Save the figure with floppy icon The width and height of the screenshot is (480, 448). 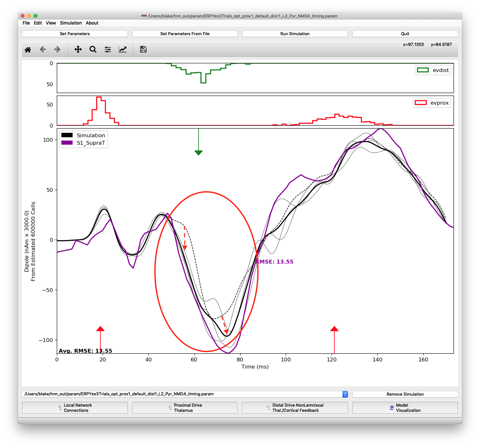pos(143,49)
